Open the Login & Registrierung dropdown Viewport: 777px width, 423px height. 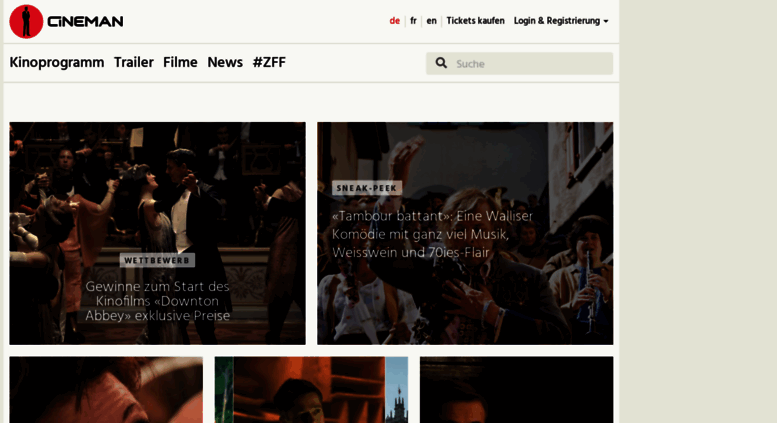[561, 21]
